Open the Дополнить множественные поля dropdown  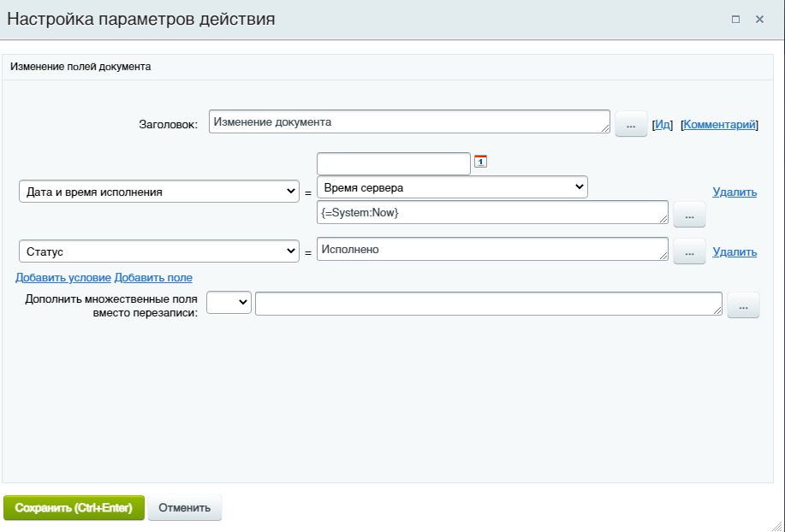click(x=229, y=302)
